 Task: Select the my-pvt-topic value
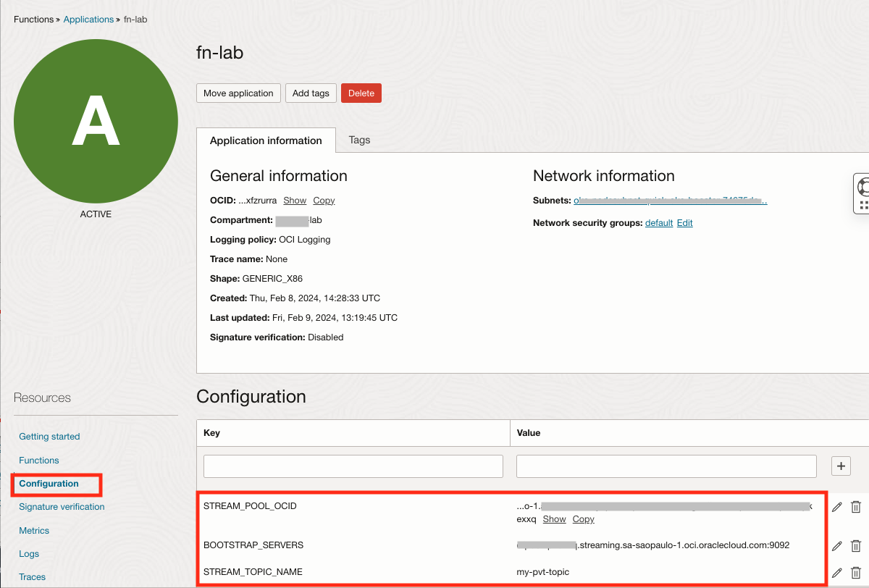(542, 571)
